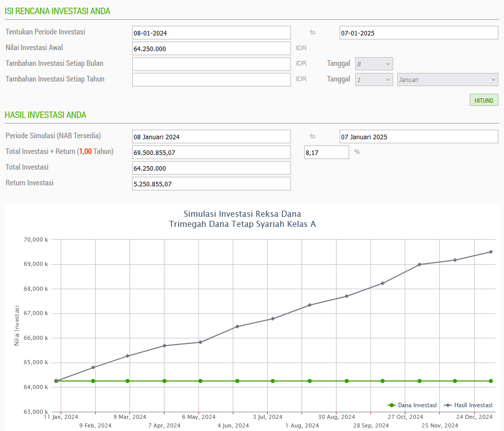Select the return percentage field 8,17

tap(326, 152)
